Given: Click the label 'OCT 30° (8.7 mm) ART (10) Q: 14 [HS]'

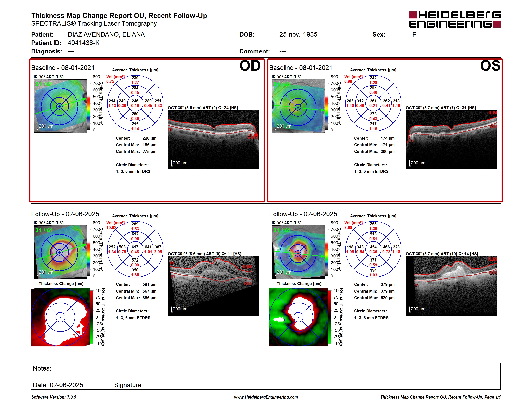Looking at the screenshot, I should tap(442, 254).
